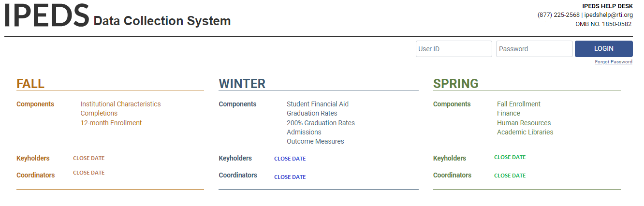Click the Admissions component
The height and width of the screenshot is (206, 644).
click(304, 132)
